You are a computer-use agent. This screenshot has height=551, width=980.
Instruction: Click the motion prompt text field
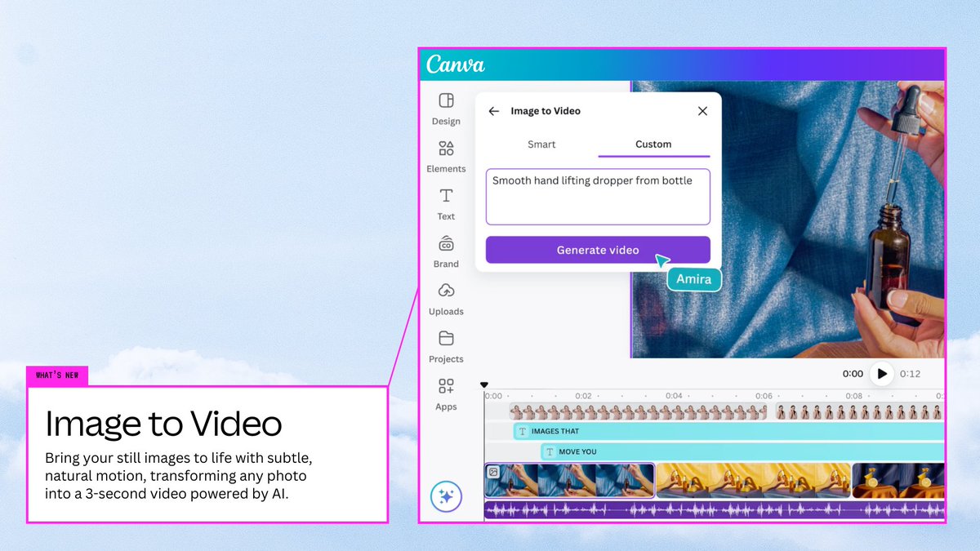(598, 197)
